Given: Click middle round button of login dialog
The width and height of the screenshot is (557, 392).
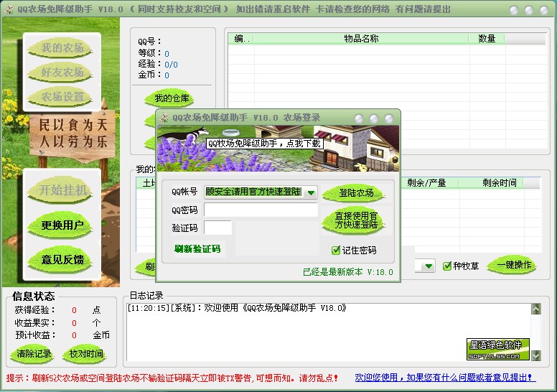Looking at the screenshot, I should (374, 118).
